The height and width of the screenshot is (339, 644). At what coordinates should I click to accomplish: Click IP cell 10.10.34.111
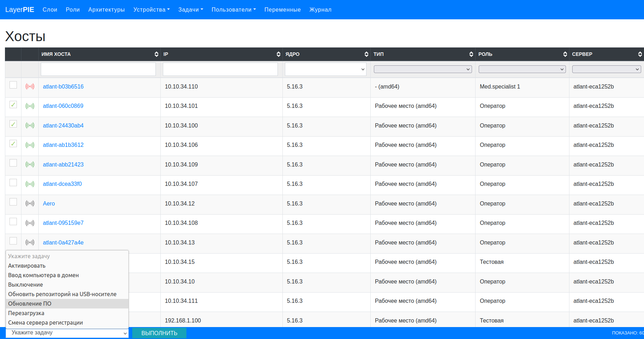click(x=181, y=301)
